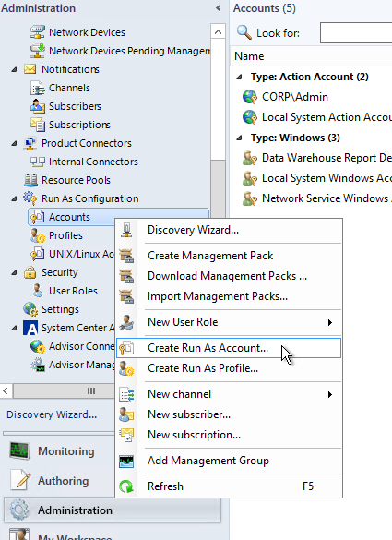The width and height of the screenshot is (392, 540).
Task: Click the UNIX/Linux Accounts icon
Action: 37,254
